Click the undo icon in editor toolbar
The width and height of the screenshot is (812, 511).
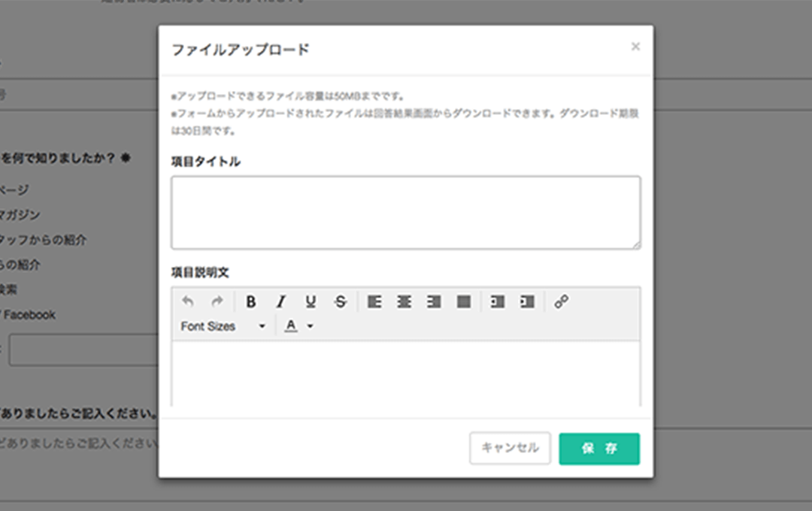187,301
